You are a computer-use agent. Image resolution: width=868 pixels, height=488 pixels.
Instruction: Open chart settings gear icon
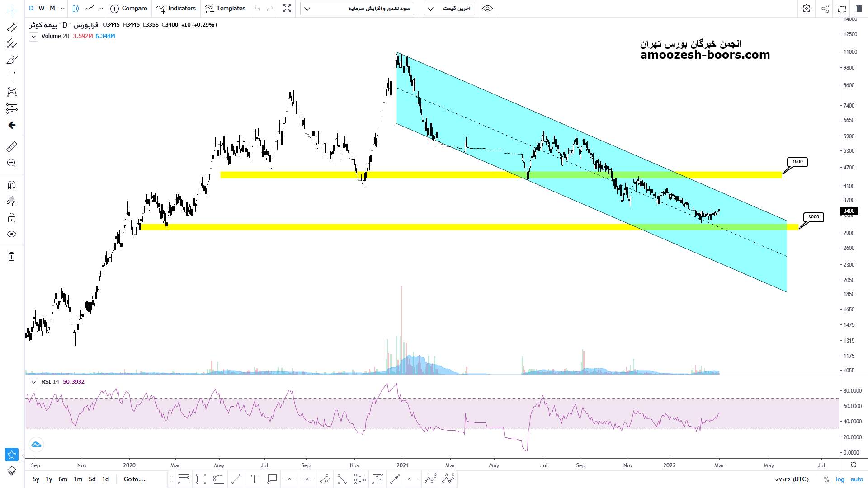coord(807,9)
